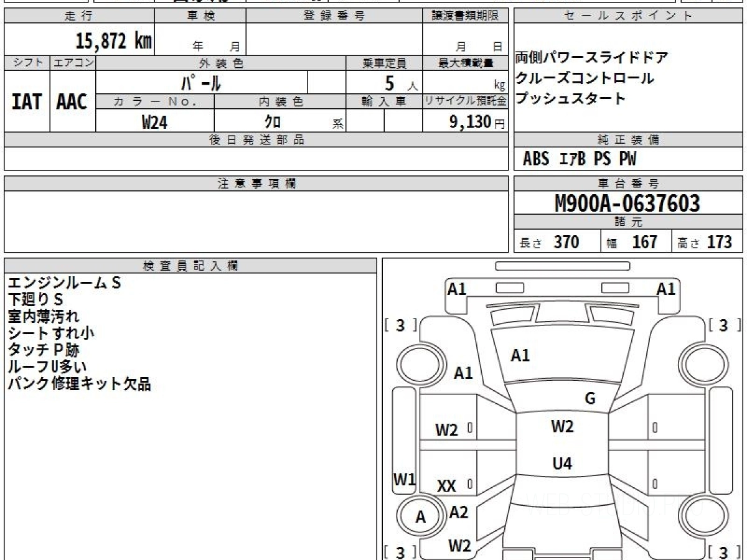The image size is (747, 560).
Task: Click the リサイクル預託金 header cell
Action: click(x=466, y=101)
